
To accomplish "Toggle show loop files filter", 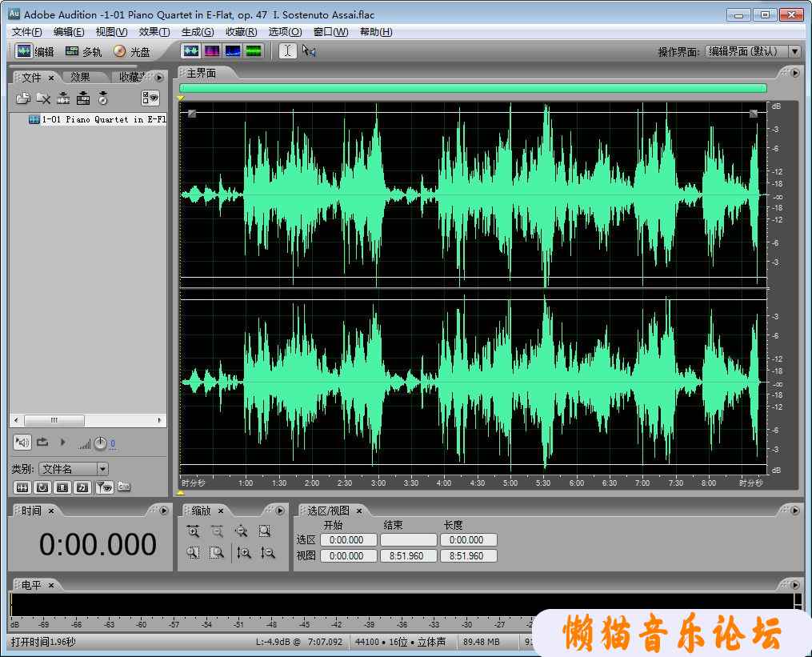I will 42,487.
